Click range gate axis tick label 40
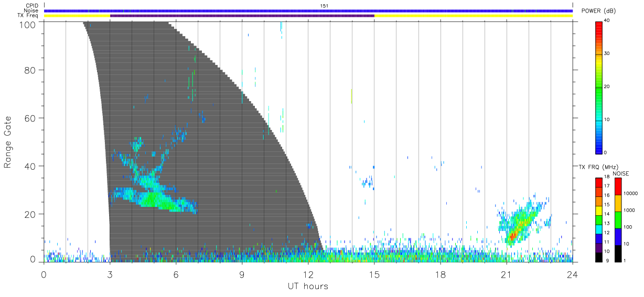644x297 pixels. [x=31, y=166]
